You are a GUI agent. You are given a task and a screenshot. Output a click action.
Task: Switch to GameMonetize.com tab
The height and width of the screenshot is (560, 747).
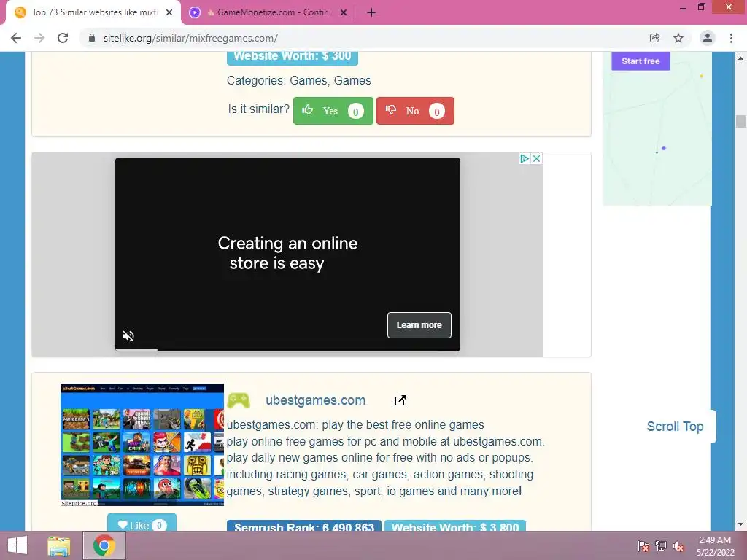click(x=268, y=13)
